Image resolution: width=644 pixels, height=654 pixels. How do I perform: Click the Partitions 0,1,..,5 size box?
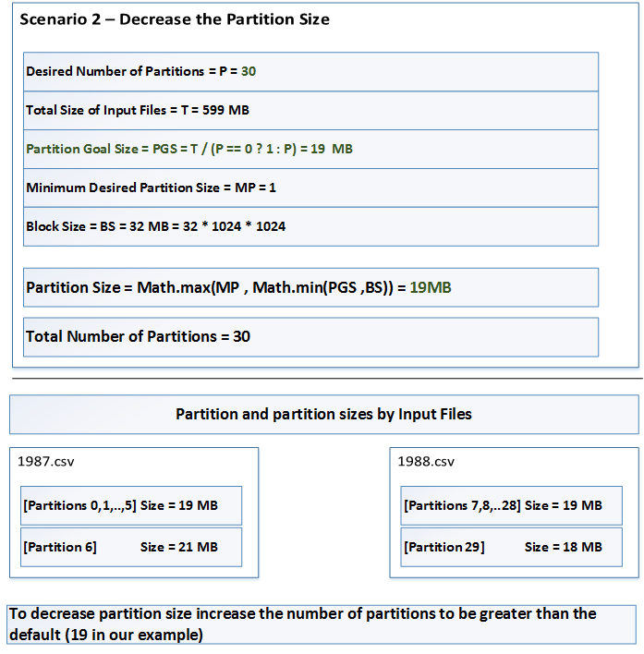[131, 505]
